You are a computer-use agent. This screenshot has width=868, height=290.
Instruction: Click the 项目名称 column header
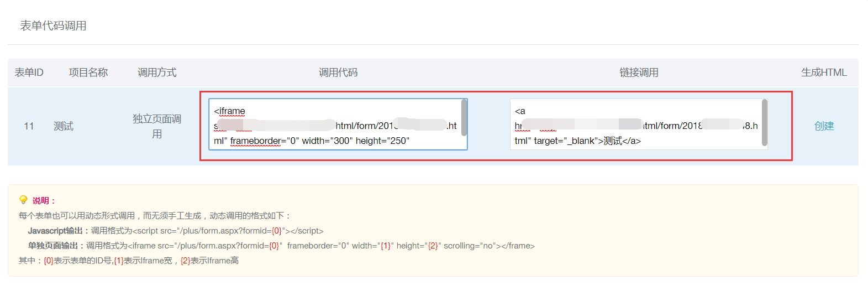88,72
